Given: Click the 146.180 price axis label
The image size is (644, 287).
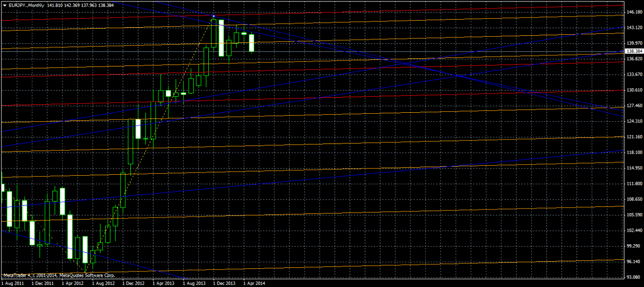Looking at the screenshot, I should [x=633, y=12].
